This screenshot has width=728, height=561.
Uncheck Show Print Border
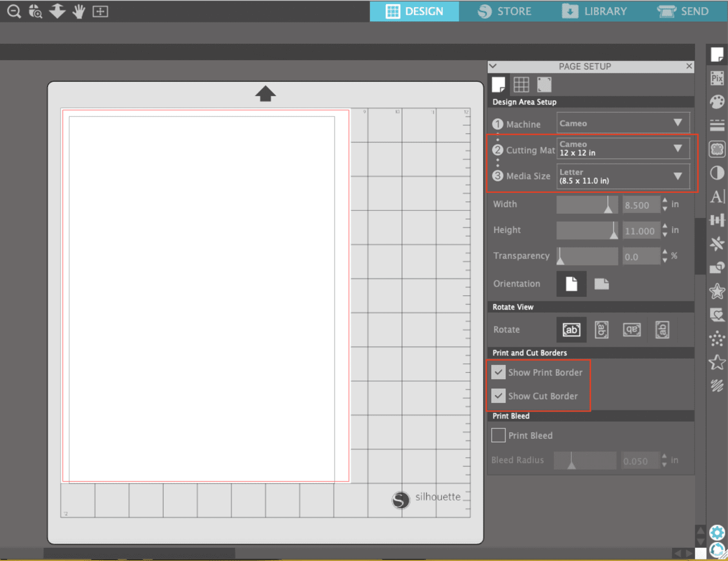(498, 373)
